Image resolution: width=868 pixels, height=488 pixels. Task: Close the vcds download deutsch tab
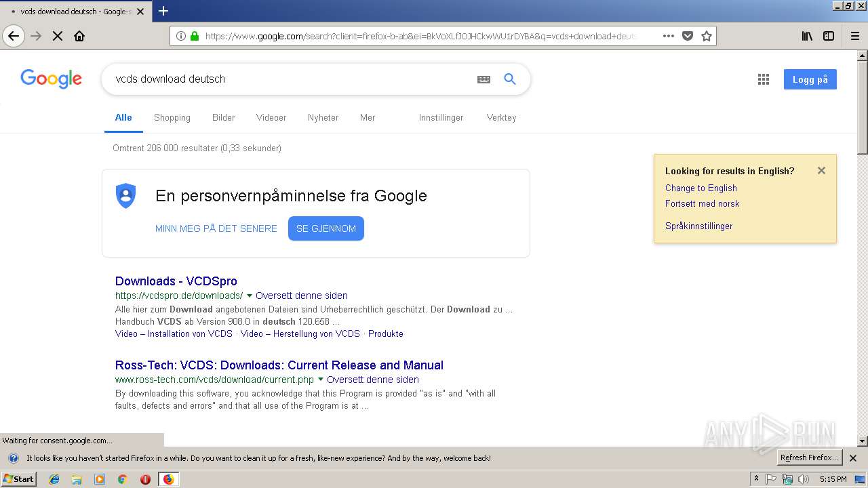tap(140, 12)
